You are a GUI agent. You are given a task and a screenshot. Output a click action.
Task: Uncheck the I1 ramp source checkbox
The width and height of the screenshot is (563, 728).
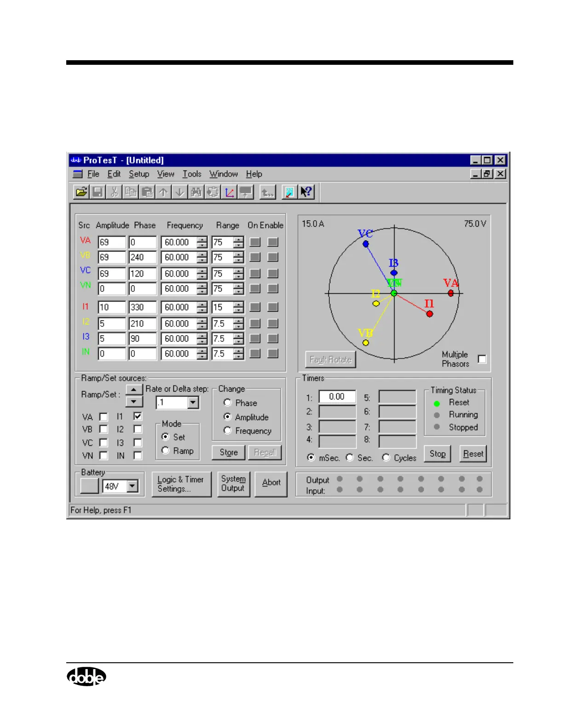[138, 416]
